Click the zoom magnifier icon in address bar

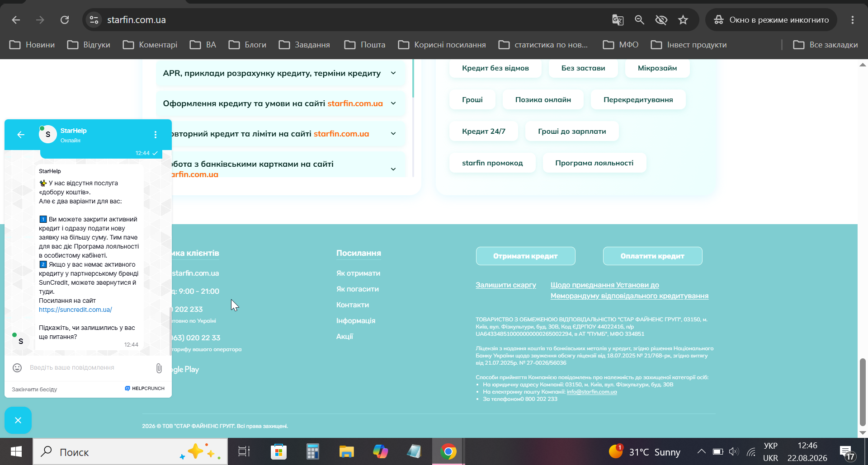pos(639,20)
